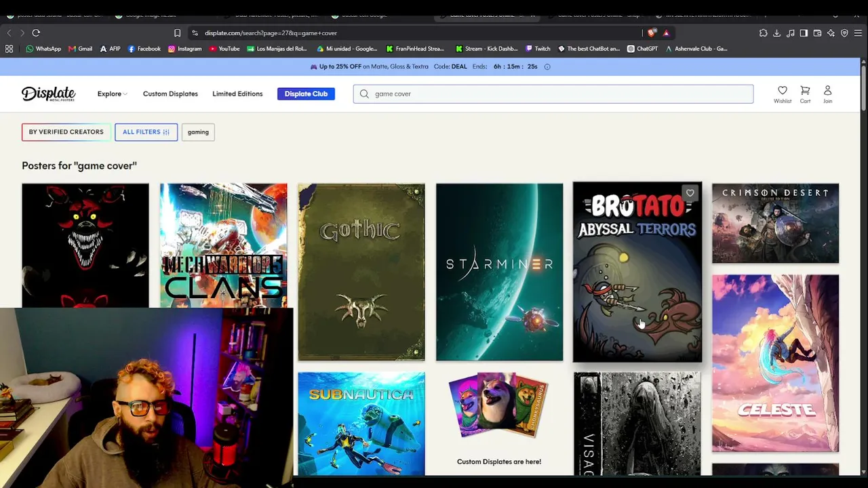Open Limited Editions page
The height and width of the screenshot is (488, 868).
coord(237,94)
